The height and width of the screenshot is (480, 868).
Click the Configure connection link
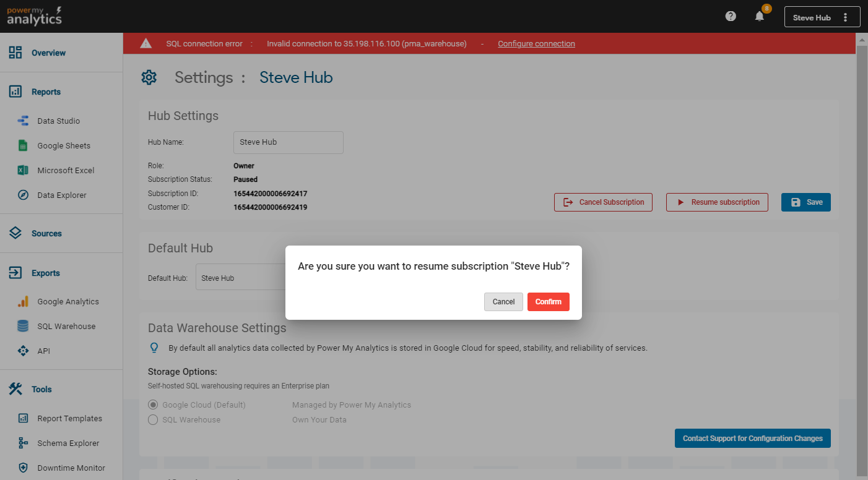[536, 44]
